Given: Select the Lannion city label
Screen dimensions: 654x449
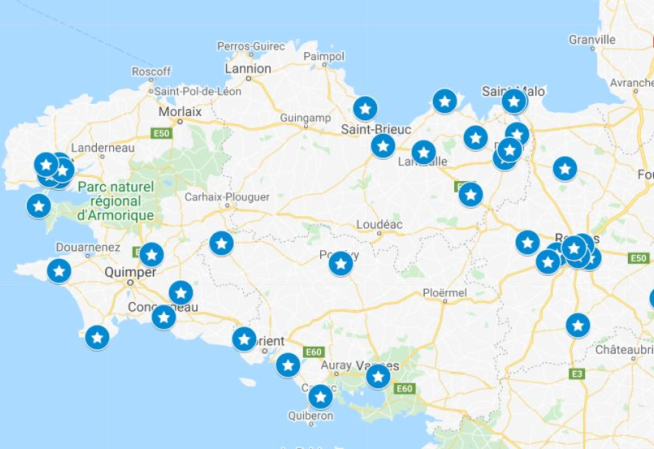Looking at the screenshot, I should pyautogui.click(x=248, y=68).
